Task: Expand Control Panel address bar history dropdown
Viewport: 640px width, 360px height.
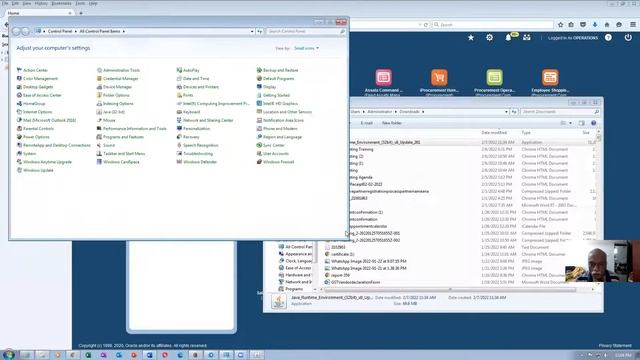Action: tap(252, 31)
